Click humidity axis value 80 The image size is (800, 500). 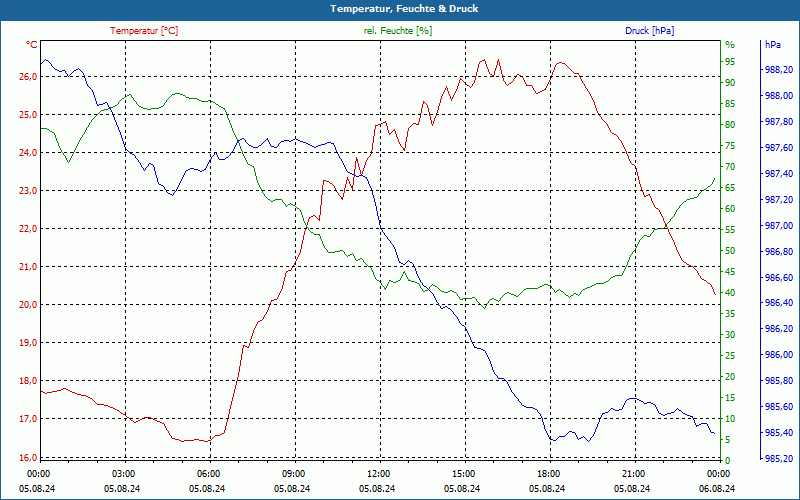click(x=730, y=124)
